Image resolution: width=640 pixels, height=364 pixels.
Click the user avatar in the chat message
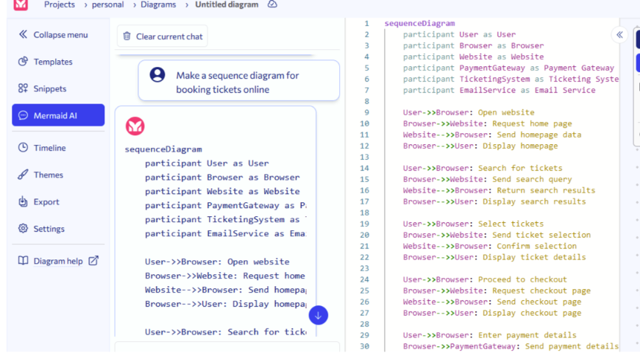[157, 75]
